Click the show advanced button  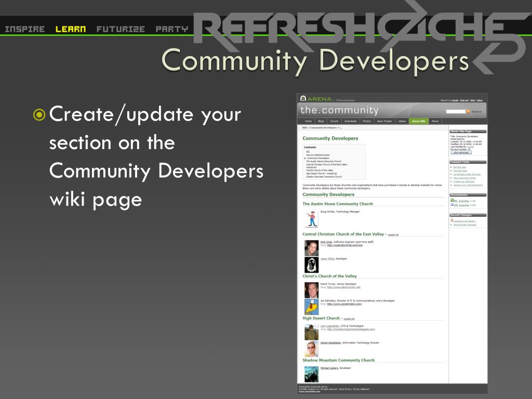click(x=461, y=153)
